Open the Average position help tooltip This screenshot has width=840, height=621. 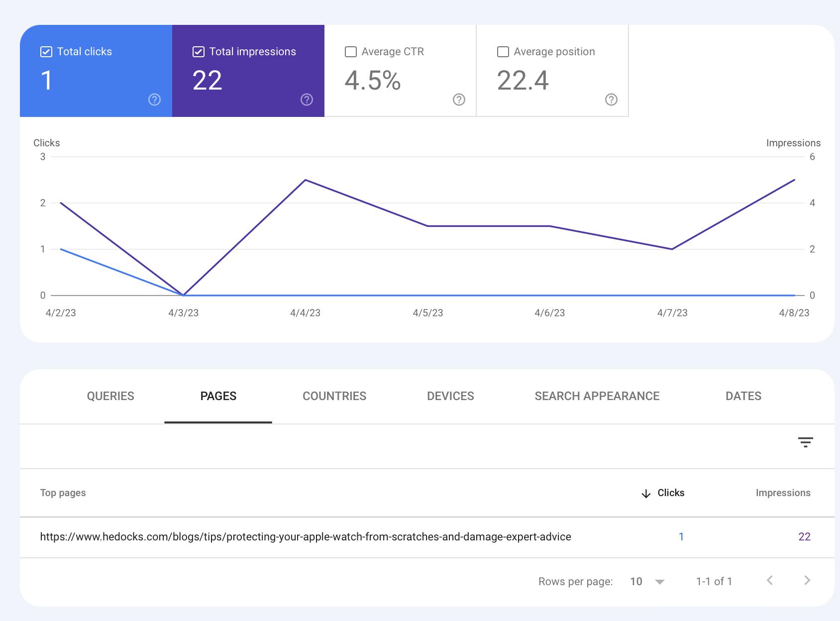tap(611, 100)
